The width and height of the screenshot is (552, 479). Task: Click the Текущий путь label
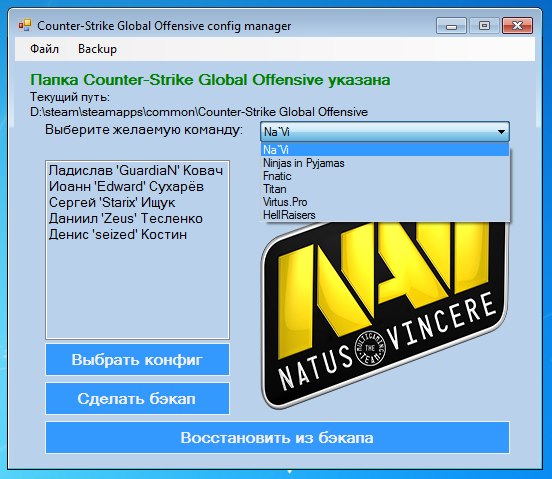point(70,97)
